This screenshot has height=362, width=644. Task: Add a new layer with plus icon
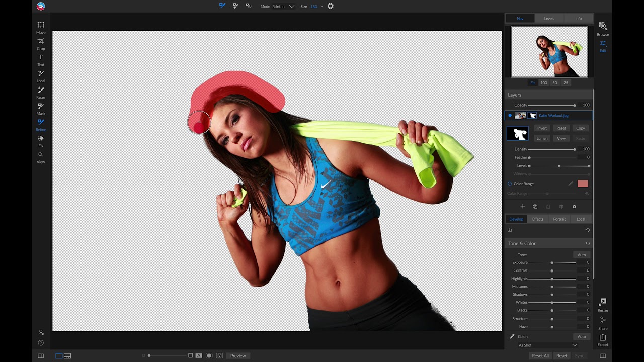click(522, 207)
